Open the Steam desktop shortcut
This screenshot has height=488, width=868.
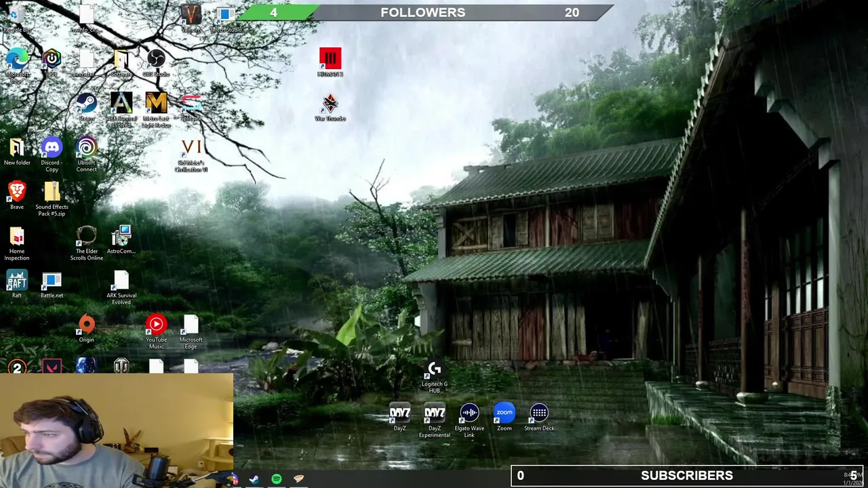tap(86, 107)
